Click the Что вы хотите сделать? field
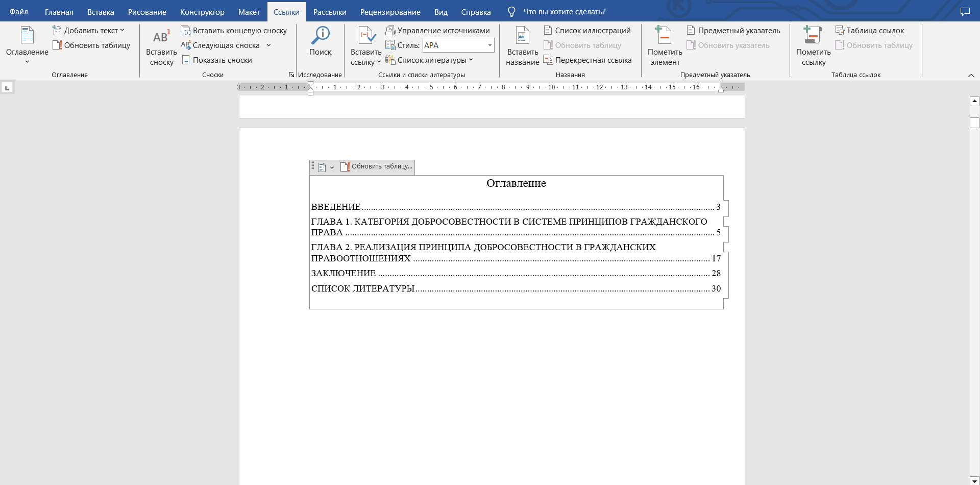 (x=565, y=12)
